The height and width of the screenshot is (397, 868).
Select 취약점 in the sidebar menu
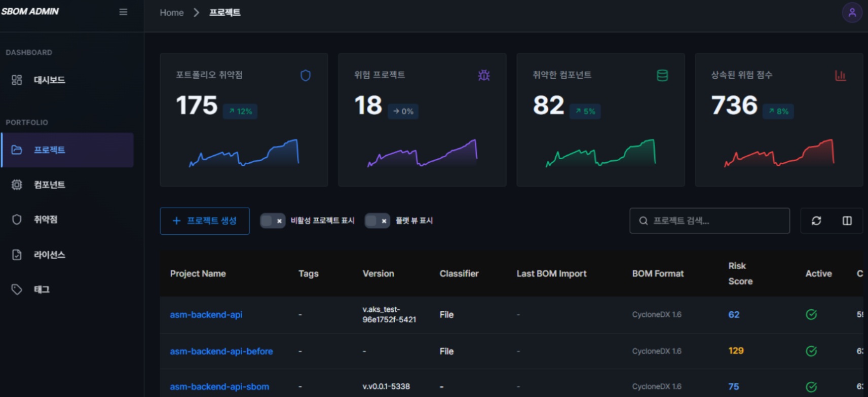click(x=45, y=219)
